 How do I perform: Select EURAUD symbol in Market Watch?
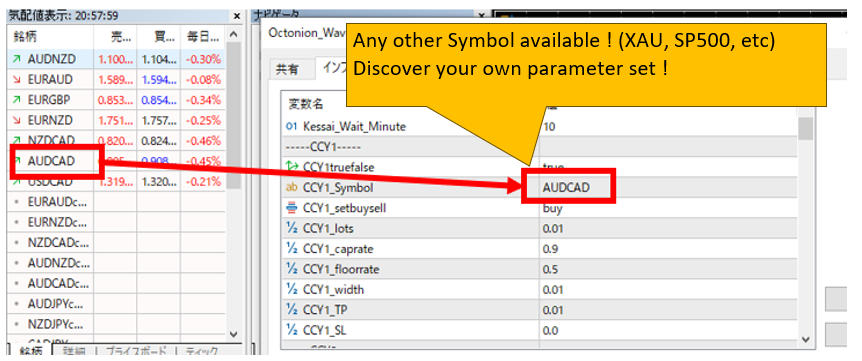pos(50,79)
